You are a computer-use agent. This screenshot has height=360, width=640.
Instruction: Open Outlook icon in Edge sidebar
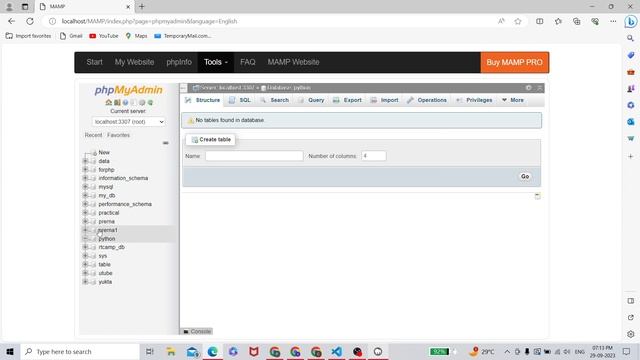point(631,122)
